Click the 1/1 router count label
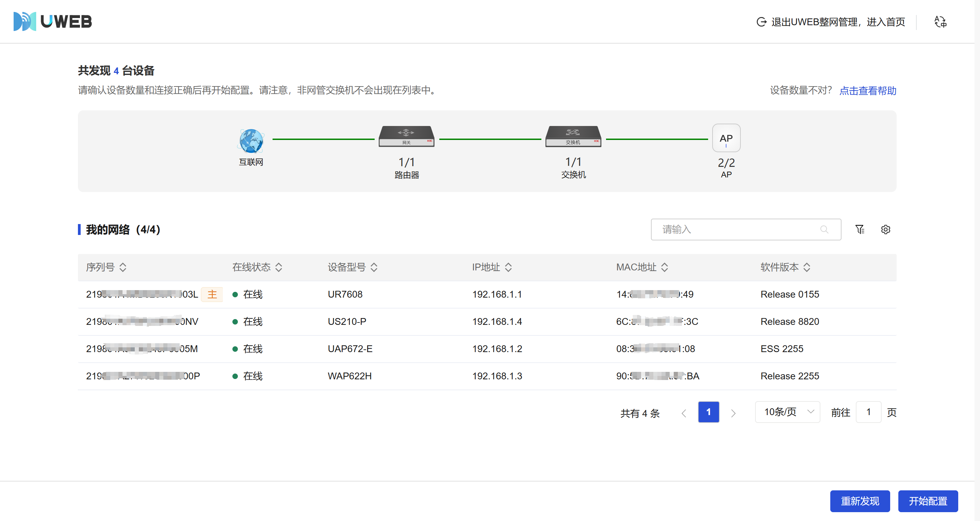 [x=406, y=163]
